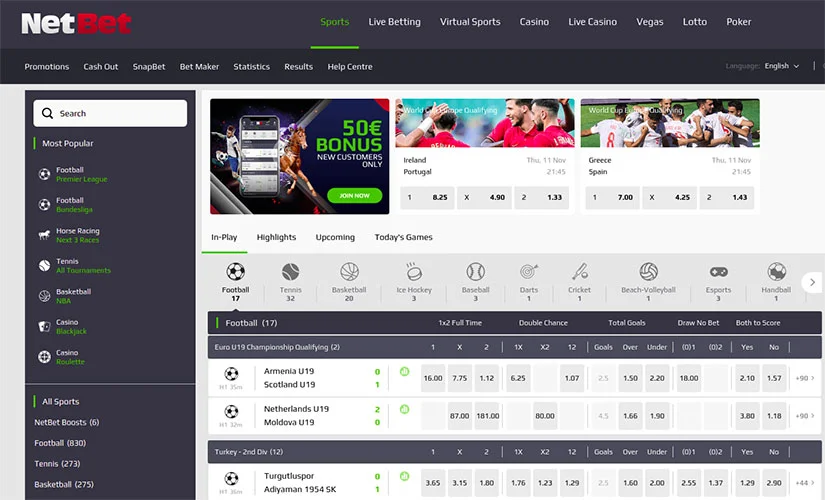Open the Promotions link
This screenshot has width=825, height=500.
47,67
